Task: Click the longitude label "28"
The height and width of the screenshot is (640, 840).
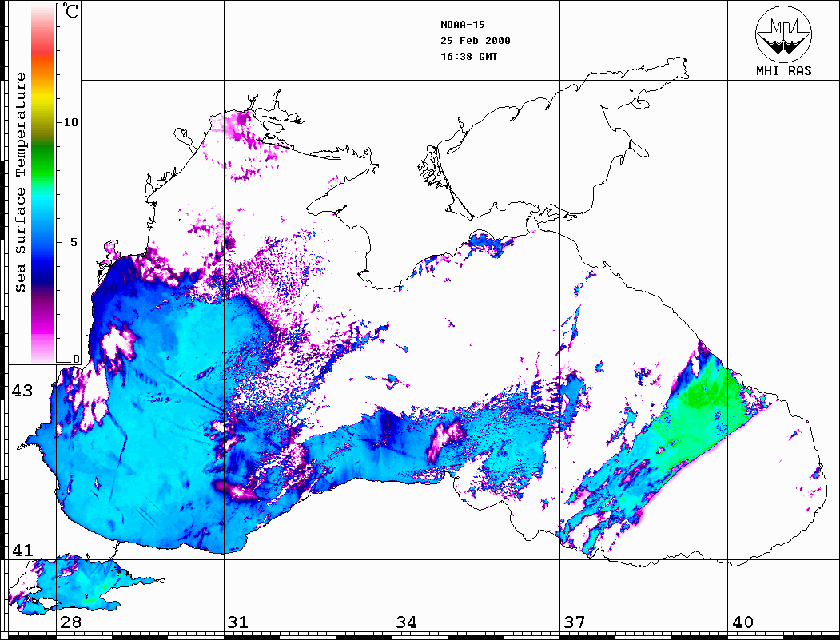Action: [x=70, y=622]
